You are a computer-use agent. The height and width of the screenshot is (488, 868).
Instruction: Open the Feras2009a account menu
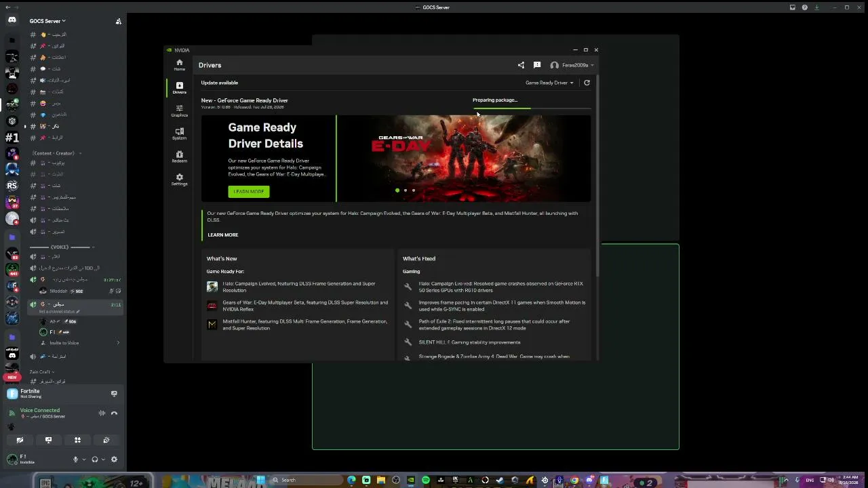[x=572, y=65]
